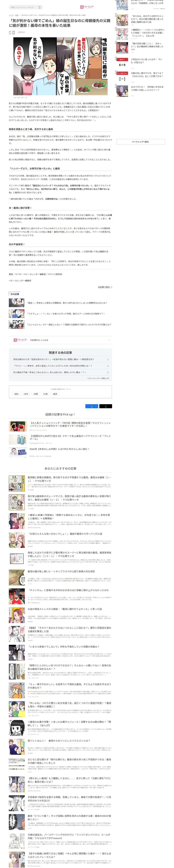The image size is (174, 868).
Task: Click the thumbnail of the チャングム article
Action: [17, 597]
